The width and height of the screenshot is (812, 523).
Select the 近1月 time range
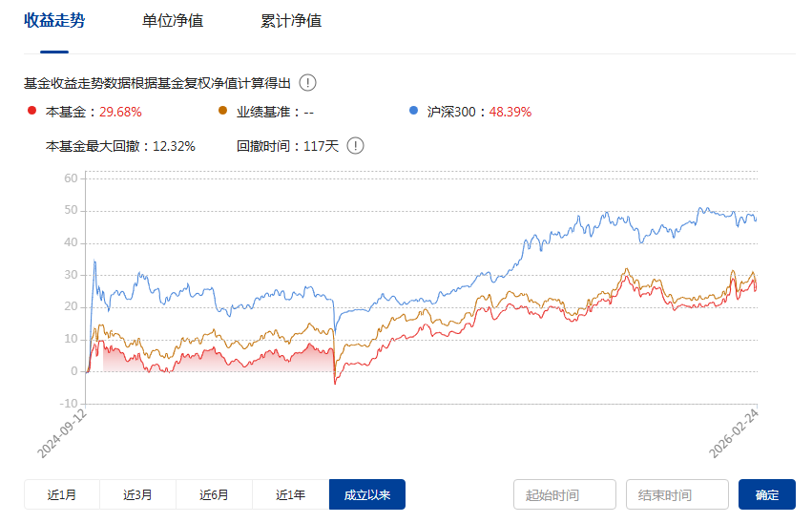pyautogui.click(x=62, y=494)
